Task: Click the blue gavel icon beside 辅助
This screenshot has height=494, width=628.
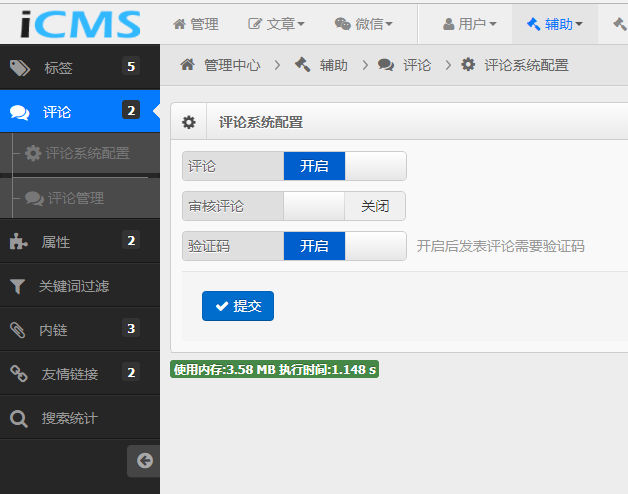Action: 533,24
